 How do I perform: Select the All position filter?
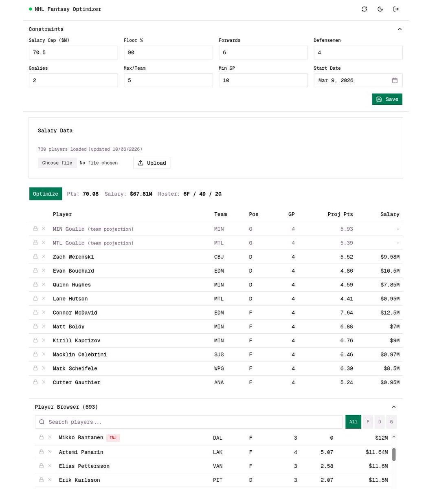(x=353, y=422)
